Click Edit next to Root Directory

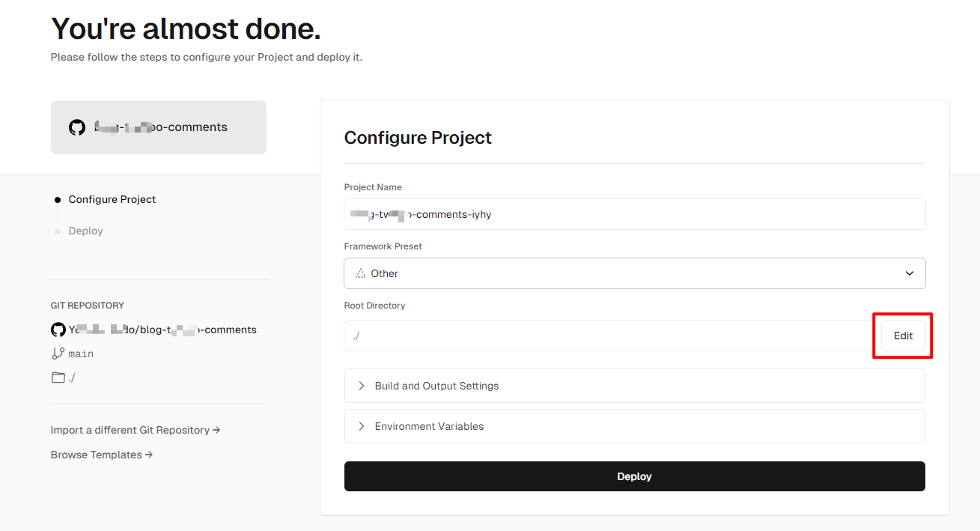click(903, 336)
